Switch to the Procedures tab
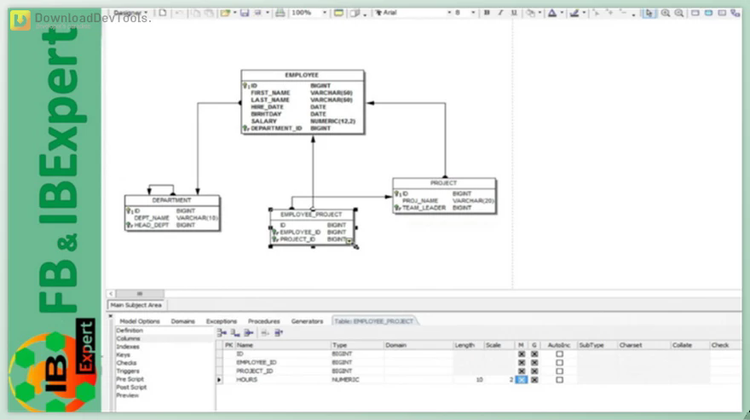 [264, 321]
